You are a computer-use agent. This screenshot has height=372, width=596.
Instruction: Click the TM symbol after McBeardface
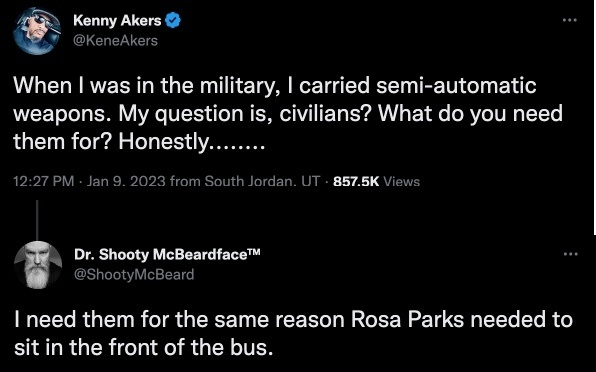point(254,252)
